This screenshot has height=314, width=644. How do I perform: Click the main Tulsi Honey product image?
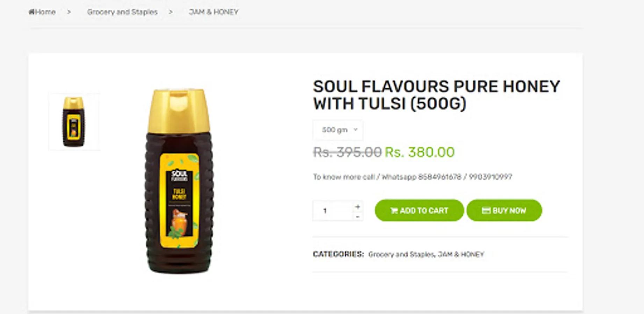tap(179, 181)
